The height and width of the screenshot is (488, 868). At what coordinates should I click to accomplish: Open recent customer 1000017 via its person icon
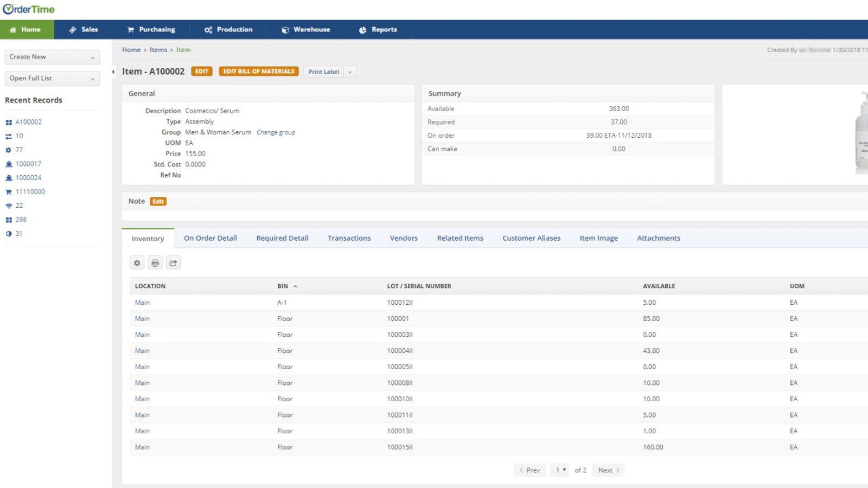click(8, 163)
